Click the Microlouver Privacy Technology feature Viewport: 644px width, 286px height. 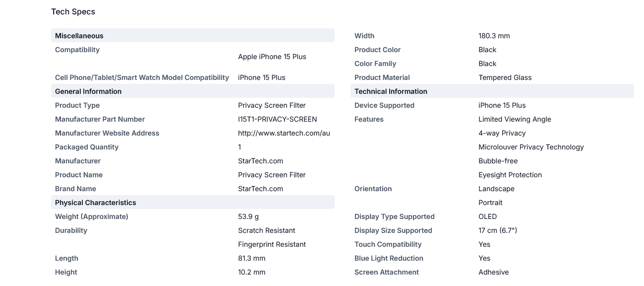point(531,147)
